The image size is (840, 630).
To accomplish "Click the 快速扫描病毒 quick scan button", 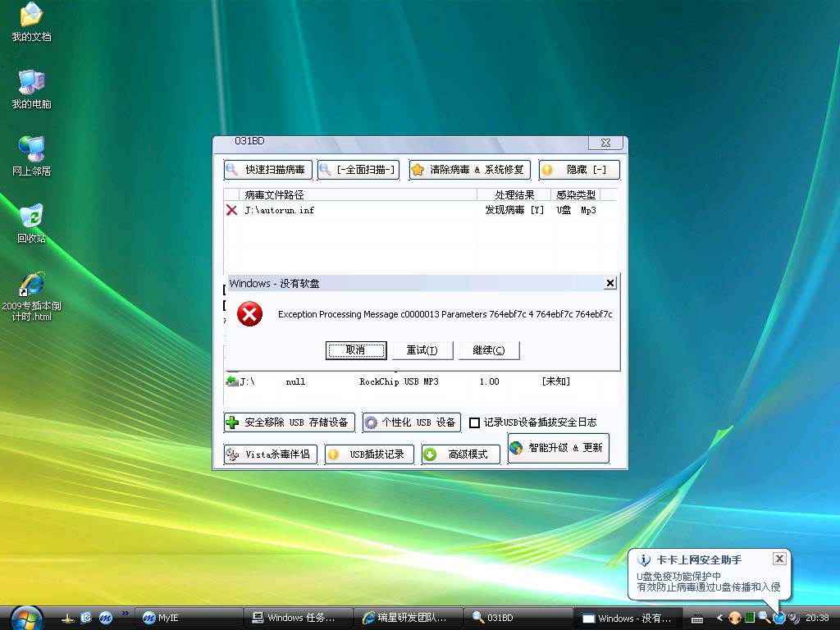I will (x=268, y=170).
